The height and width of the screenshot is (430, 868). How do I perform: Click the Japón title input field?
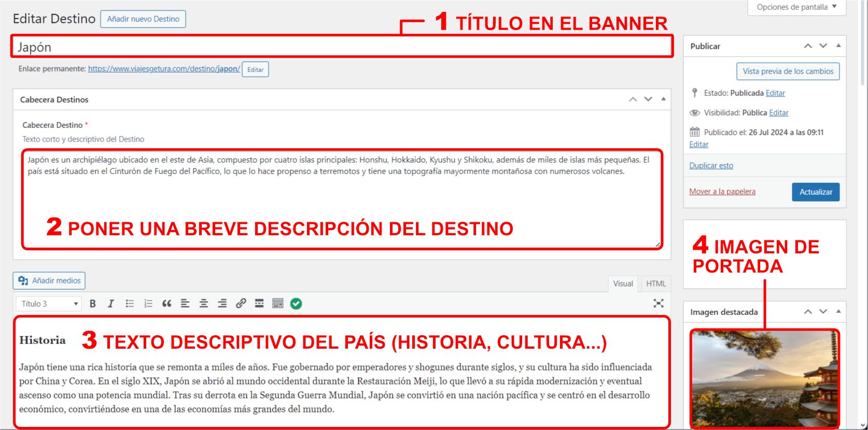(x=342, y=47)
